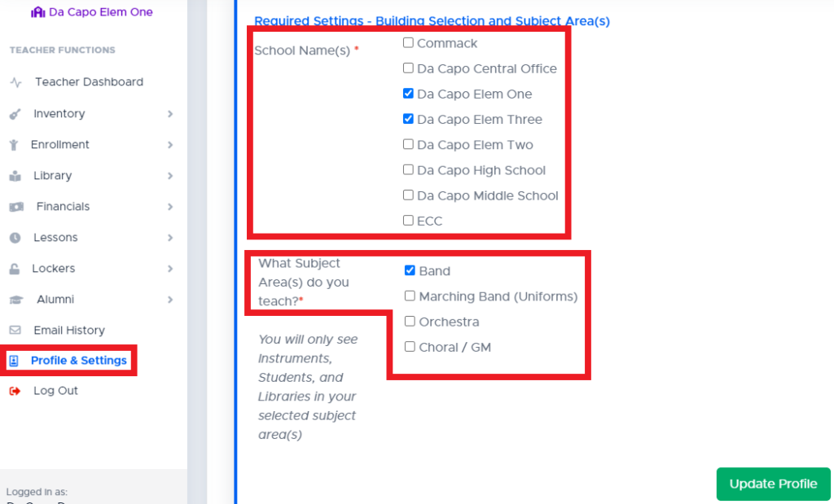Click the Lessons clock icon
This screenshot has width=834, height=504.
tap(15, 238)
